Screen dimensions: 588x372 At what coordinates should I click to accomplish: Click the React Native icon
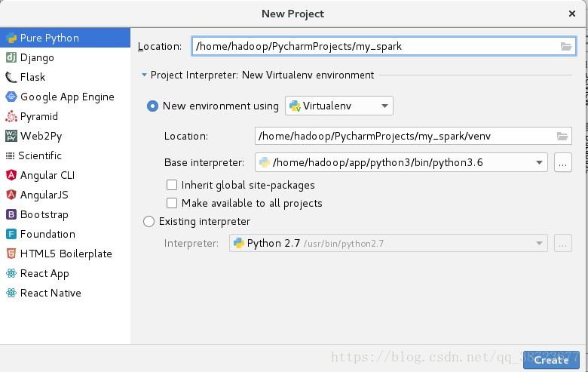(x=11, y=293)
